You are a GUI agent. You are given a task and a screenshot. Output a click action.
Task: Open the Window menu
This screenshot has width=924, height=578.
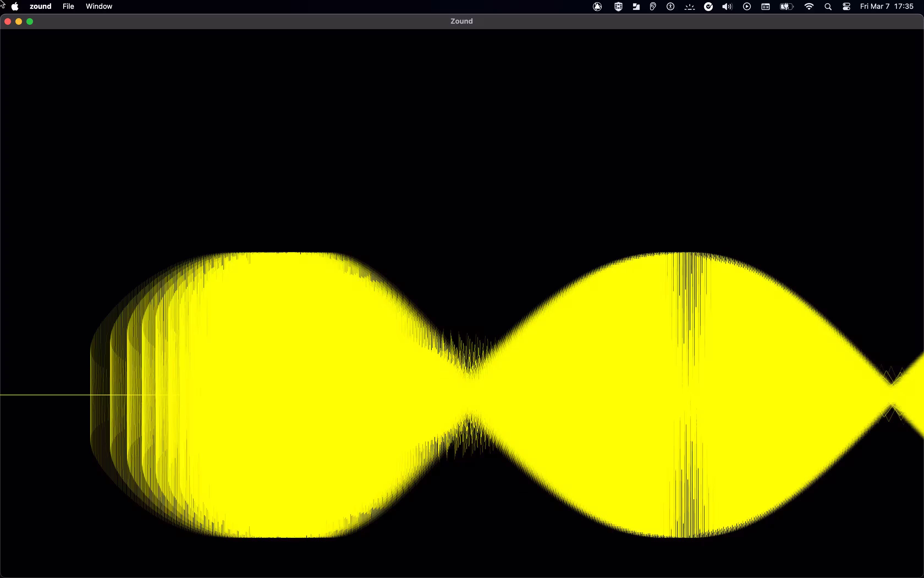pos(99,7)
